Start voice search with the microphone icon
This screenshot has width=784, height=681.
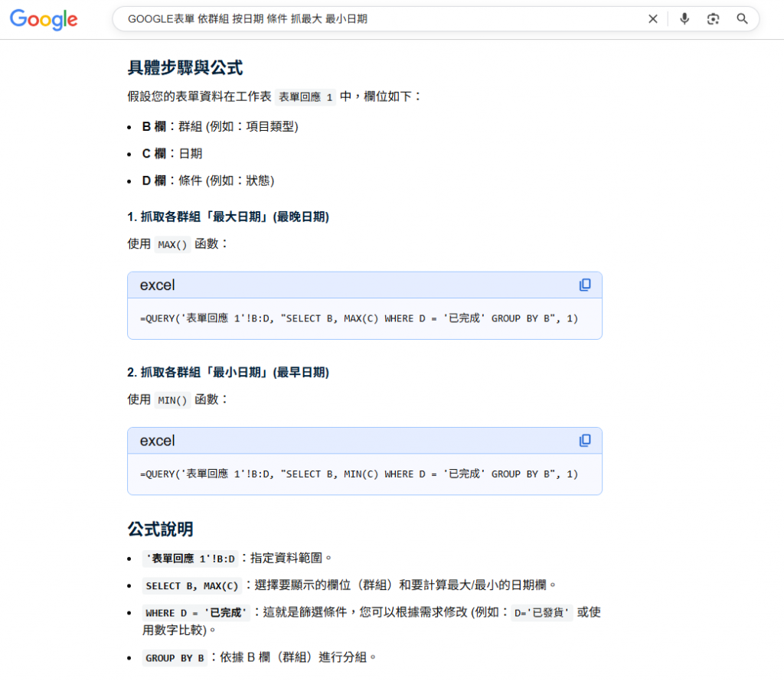[684, 19]
